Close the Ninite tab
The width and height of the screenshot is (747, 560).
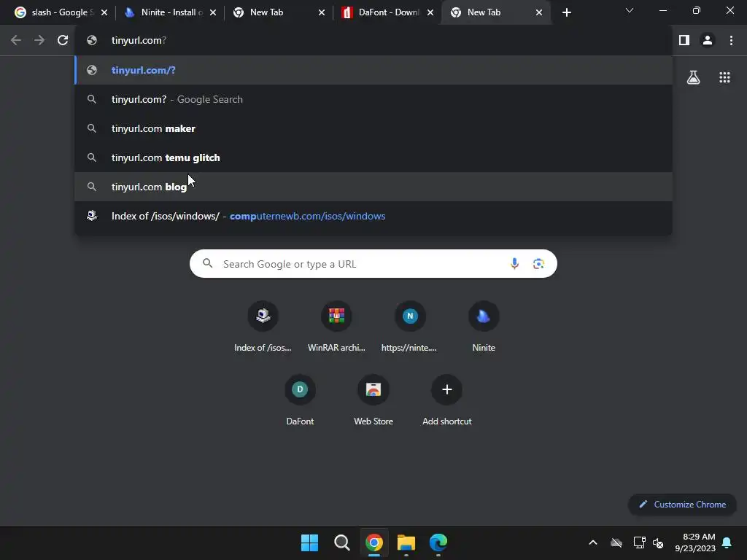(x=213, y=12)
